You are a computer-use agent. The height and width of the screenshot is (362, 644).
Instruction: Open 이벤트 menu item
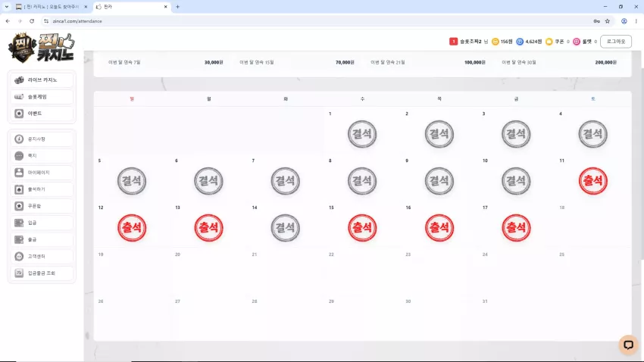click(x=42, y=114)
